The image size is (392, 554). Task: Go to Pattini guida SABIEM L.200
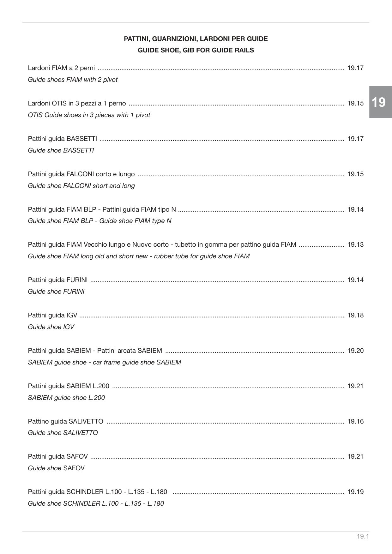coord(196,386)
